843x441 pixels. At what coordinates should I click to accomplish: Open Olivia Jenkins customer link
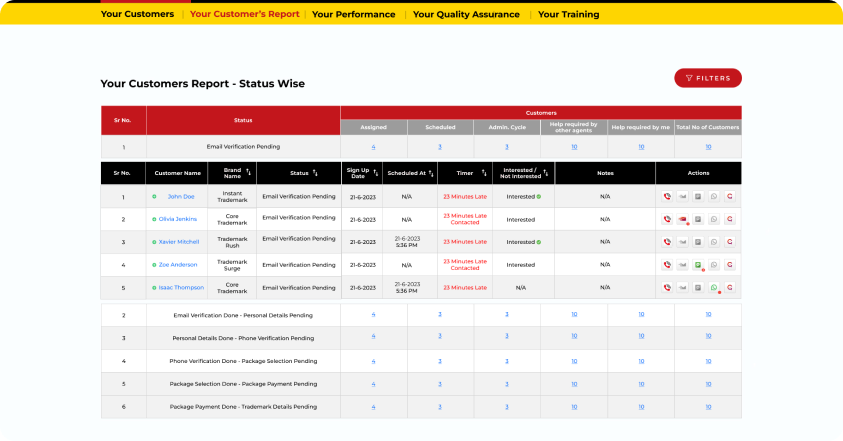coord(177,219)
